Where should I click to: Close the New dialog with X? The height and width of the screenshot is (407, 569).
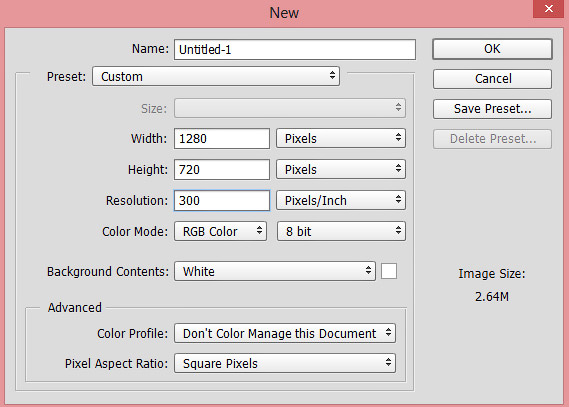pyautogui.click(x=549, y=8)
